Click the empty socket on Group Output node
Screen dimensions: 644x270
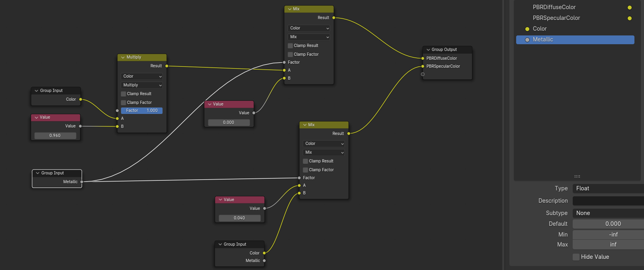423,74
